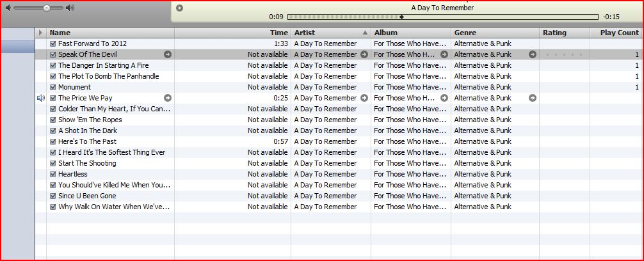The height and width of the screenshot is (261, 644).
Task: Click the 1:33 time of Fast Forward To 2012
Action: pyautogui.click(x=281, y=43)
